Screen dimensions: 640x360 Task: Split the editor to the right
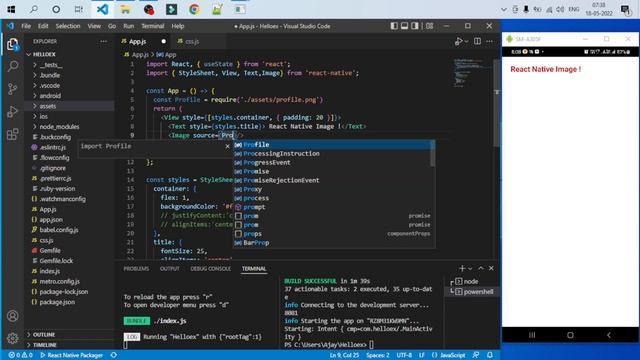(477, 41)
